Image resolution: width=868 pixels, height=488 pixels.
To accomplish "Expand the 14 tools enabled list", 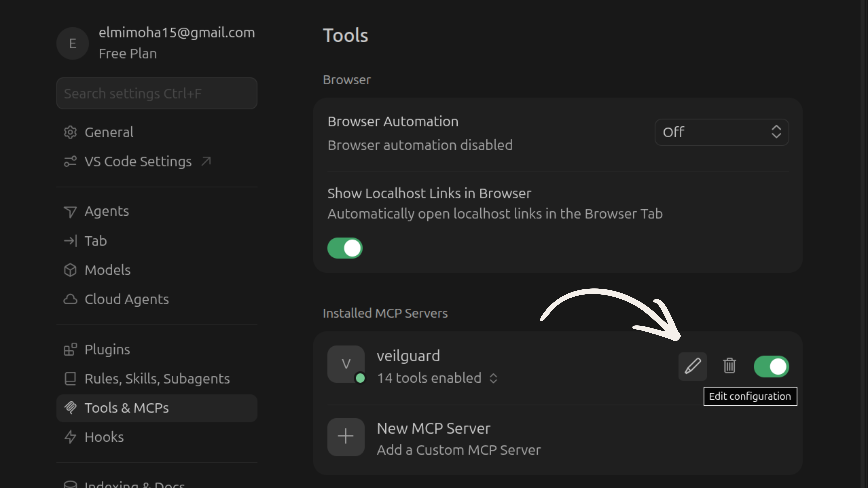I will point(437,378).
